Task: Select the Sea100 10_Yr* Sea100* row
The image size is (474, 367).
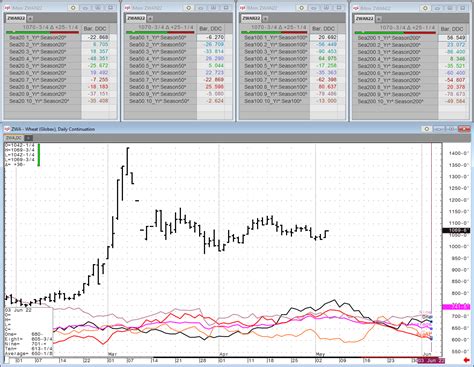Action: [275, 100]
